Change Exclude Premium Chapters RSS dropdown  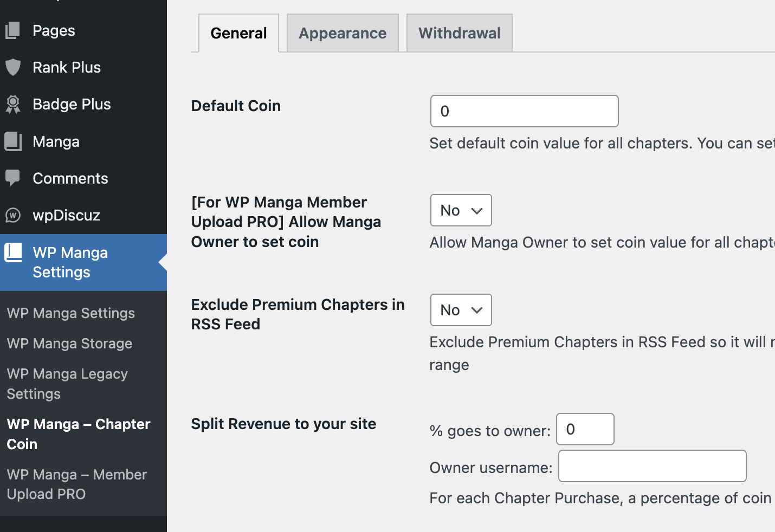tap(461, 310)
